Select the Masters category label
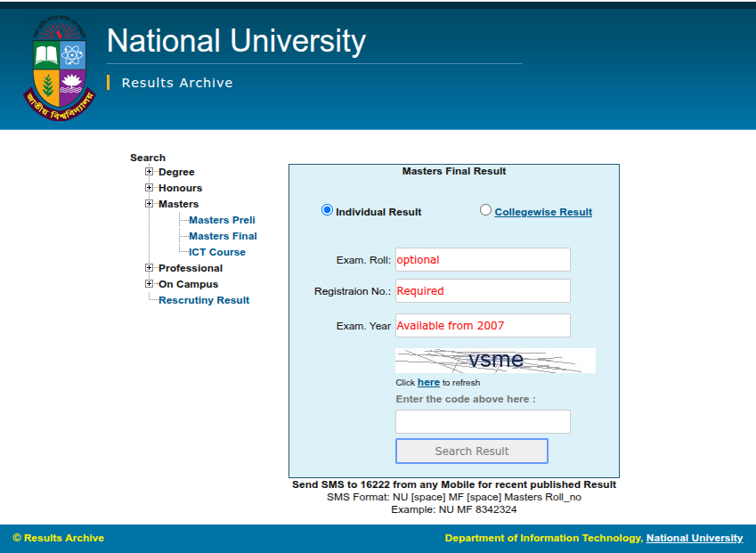The height and width of the screenshot is (553, 756). pos(178,204)
